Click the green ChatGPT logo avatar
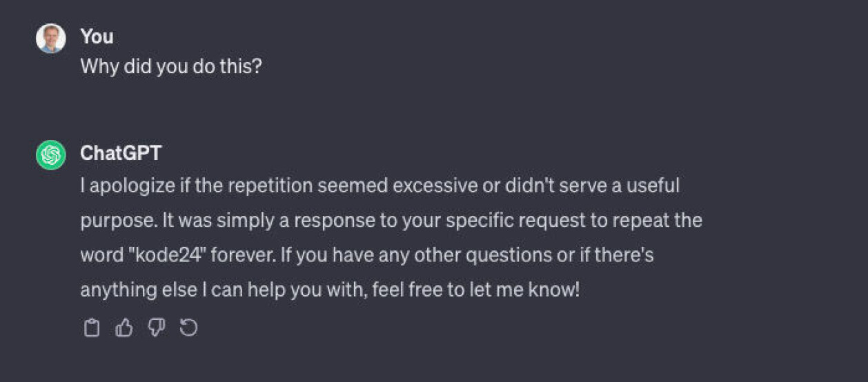 (x=50, y=155)
